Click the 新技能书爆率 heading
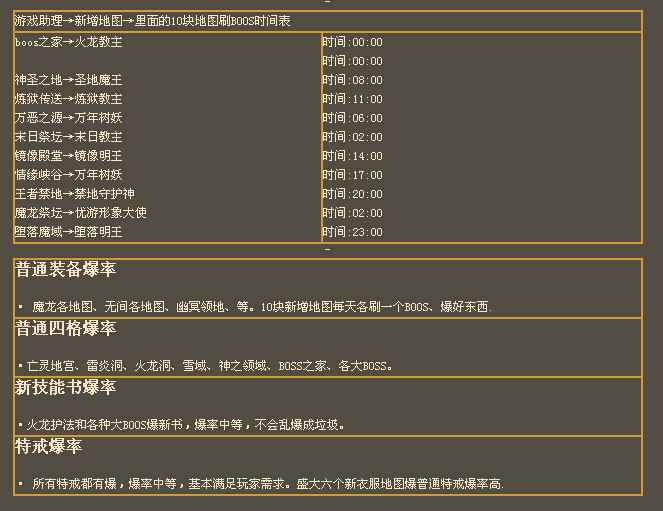This screenshot has height=511, width=663. tap(66, 388)
